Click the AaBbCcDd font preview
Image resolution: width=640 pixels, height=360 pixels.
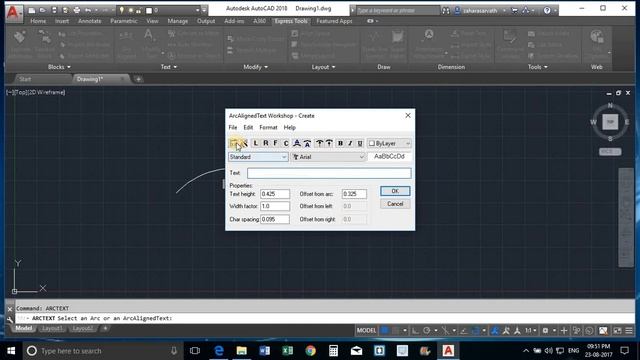click(x=389, y=156)
